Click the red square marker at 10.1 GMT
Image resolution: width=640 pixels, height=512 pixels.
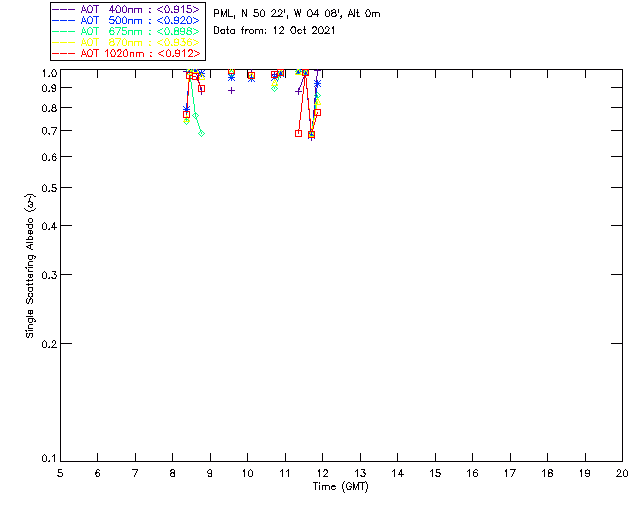point(251,75)
